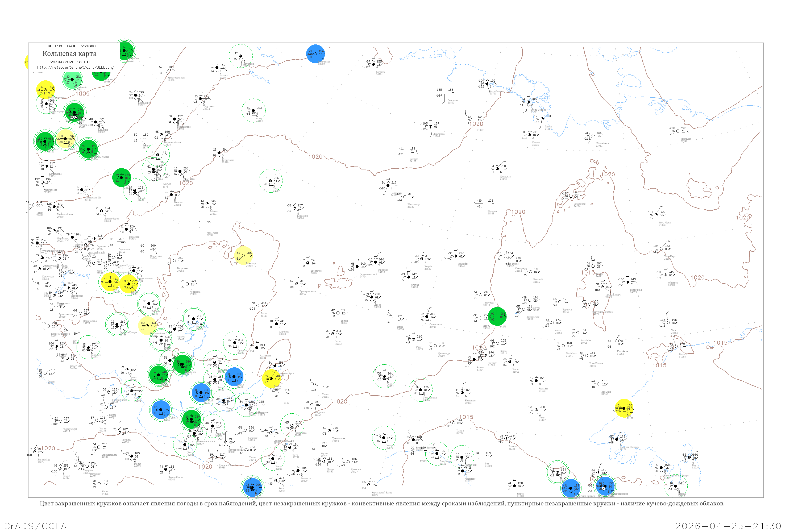Screen dimensions: 798x532
Task: Click the light green Радужный station circle
Action: tap(72, 79)
